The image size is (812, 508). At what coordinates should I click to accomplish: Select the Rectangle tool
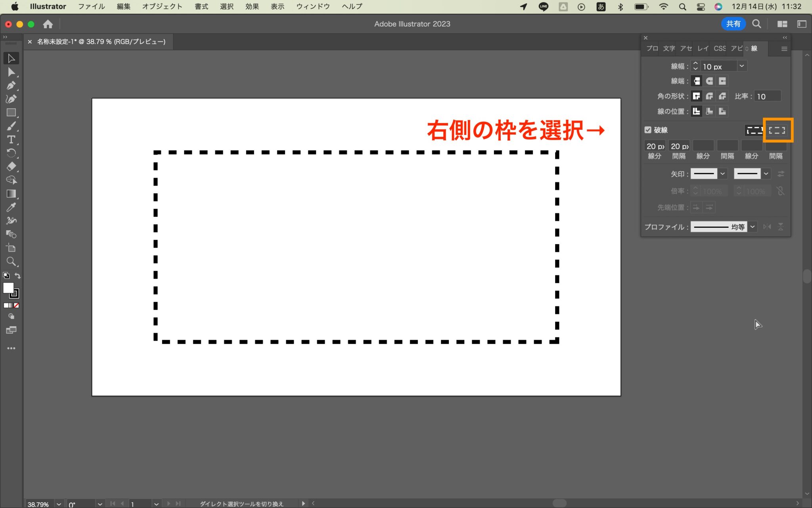pos(11,113)
